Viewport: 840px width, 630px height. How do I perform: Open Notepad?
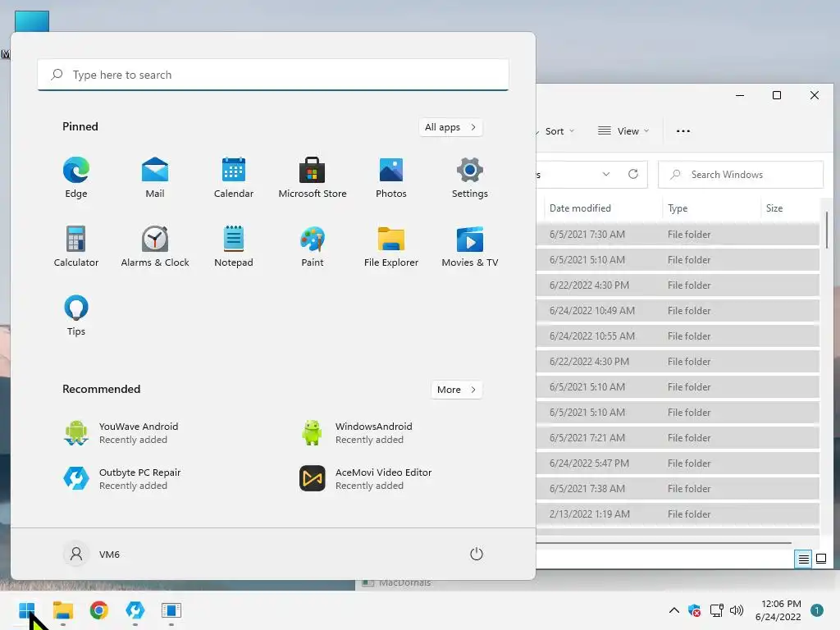pyautogui.click(x=234, y=246)
